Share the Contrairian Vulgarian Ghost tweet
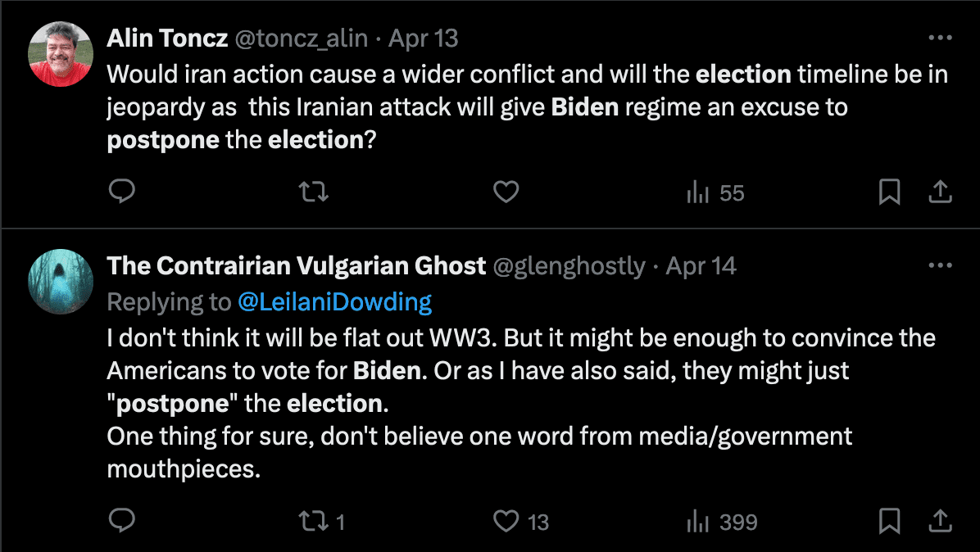 point(940,521)
